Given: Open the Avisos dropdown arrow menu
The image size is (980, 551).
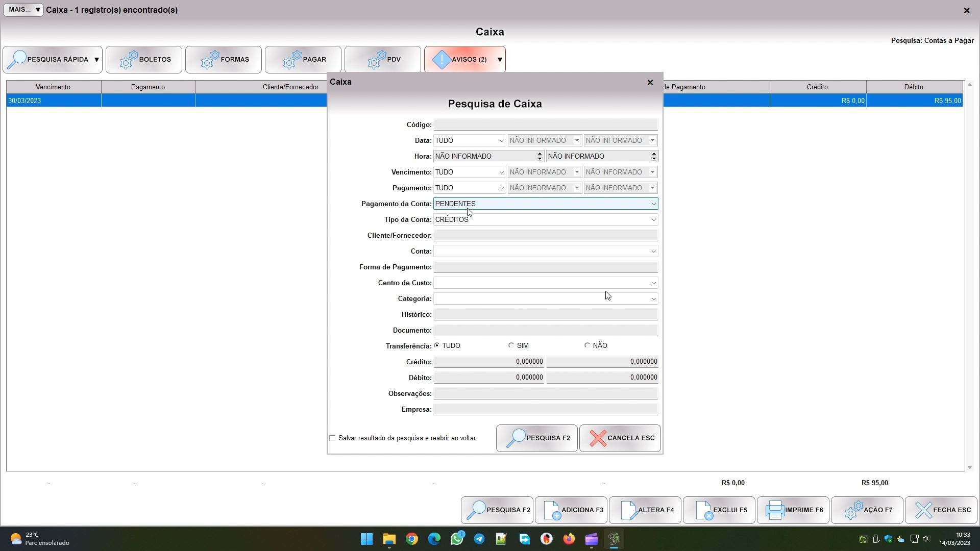Looking at the screenshot, I should [500, 60].
